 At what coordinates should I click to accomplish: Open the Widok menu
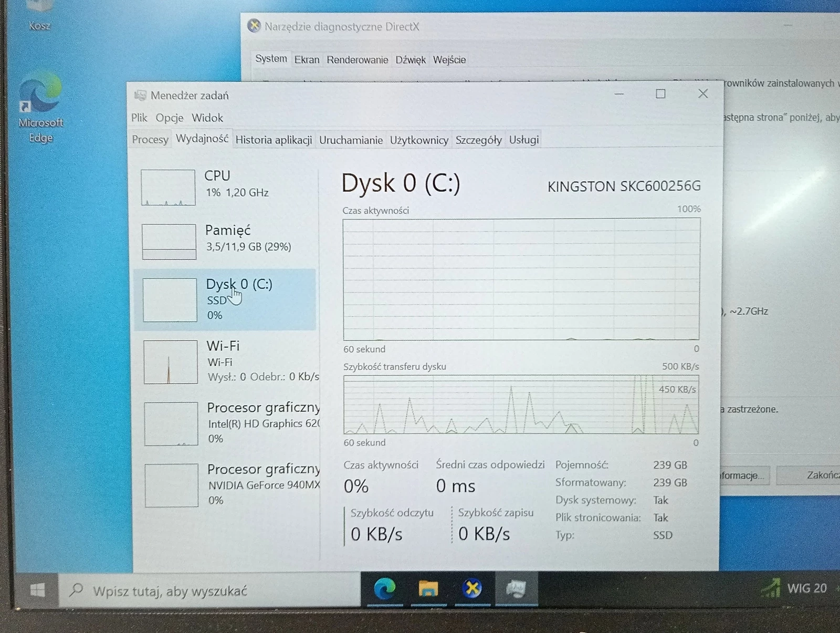pyautogui.click(x=207, y=118)
